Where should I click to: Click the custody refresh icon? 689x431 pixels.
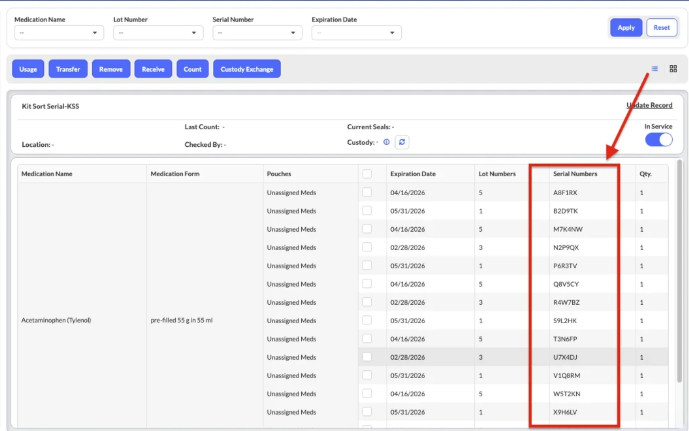402,143
